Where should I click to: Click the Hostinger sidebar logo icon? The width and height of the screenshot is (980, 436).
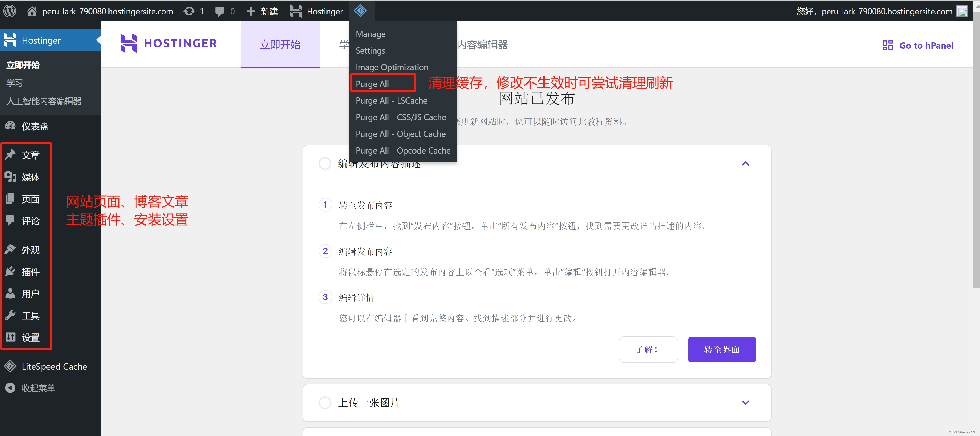point(10,40)
